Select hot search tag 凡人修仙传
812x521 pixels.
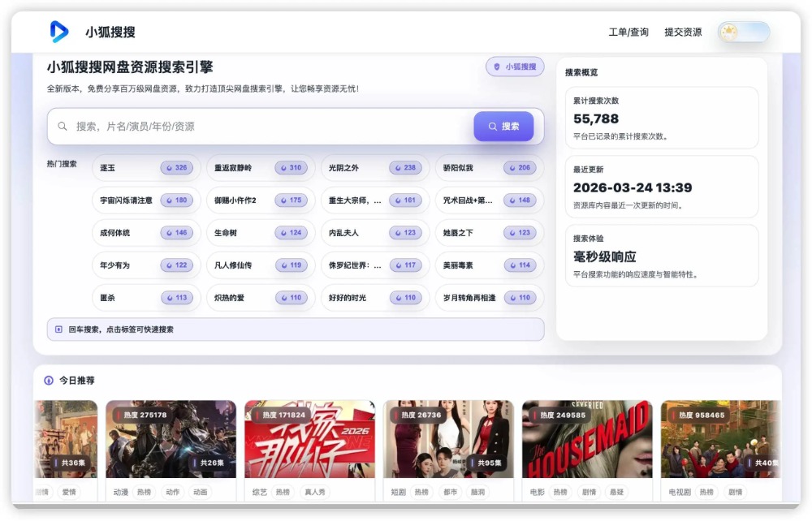pyautogui.click(x=233, y=265)
